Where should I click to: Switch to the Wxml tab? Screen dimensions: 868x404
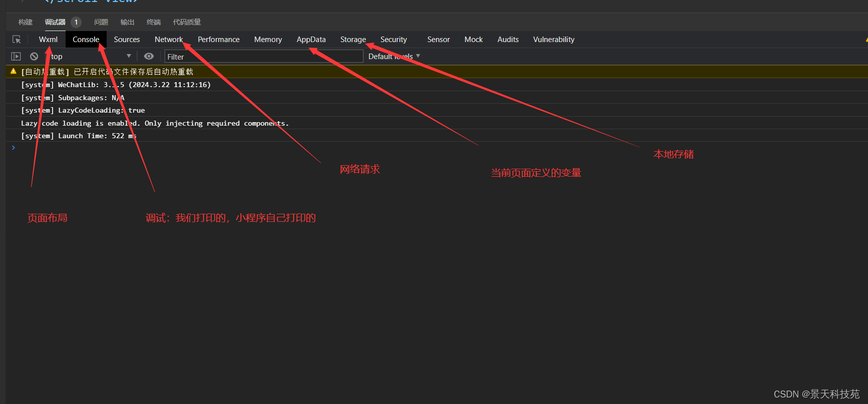[x=48, y=40]
